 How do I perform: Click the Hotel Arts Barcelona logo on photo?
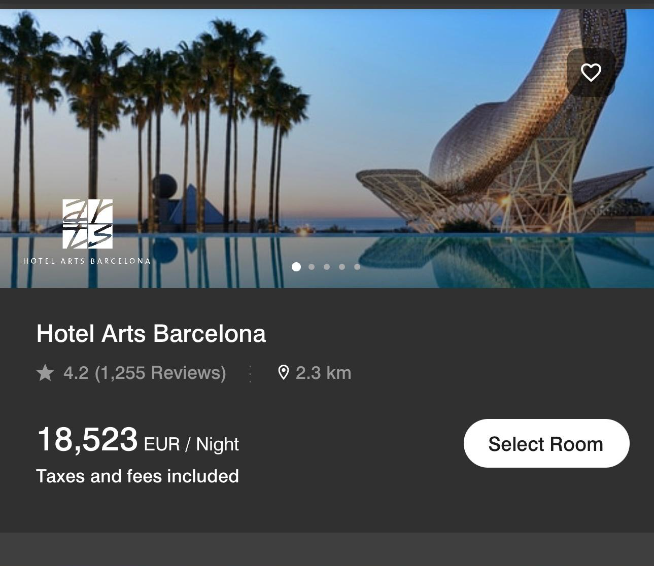88,231
